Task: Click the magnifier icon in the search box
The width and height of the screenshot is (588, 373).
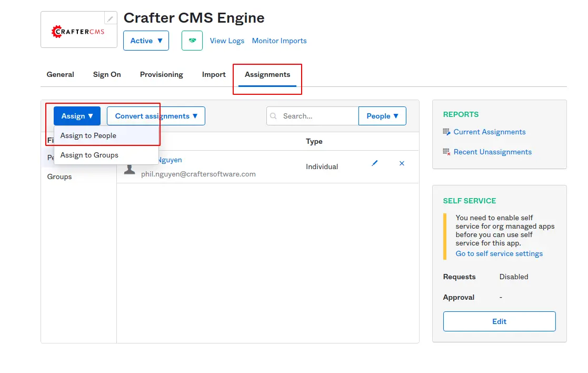Action: pyautogui.click(x=274, y=116)
